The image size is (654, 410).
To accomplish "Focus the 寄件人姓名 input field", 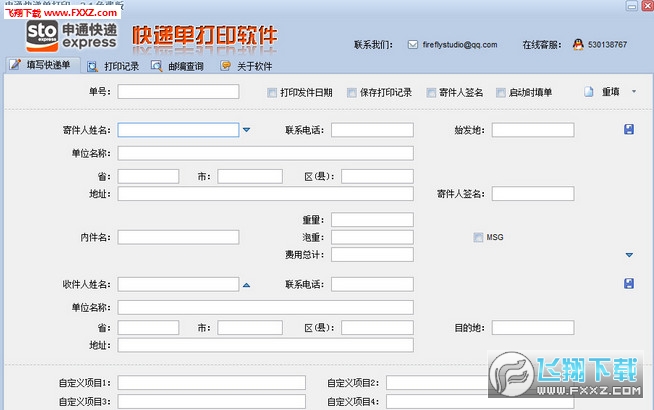I will (178, 130).
